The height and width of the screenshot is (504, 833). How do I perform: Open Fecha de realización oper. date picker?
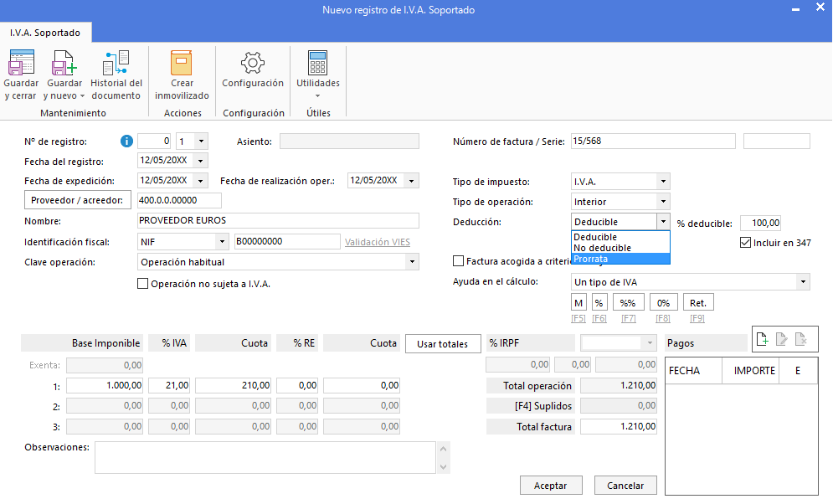coord(412,181)
